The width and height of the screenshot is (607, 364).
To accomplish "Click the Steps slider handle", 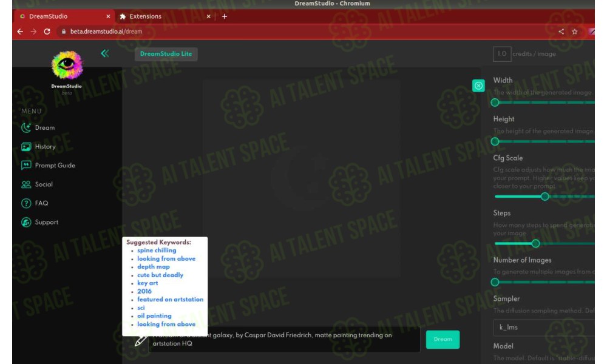I will pyautogui.click(x=535, y=244).
